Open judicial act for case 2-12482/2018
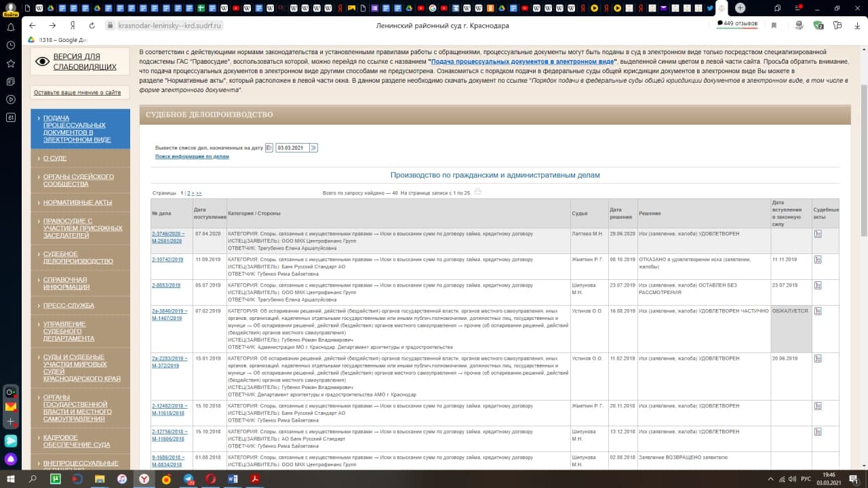Viewport: 868px width, 488px height. [818, 406]
